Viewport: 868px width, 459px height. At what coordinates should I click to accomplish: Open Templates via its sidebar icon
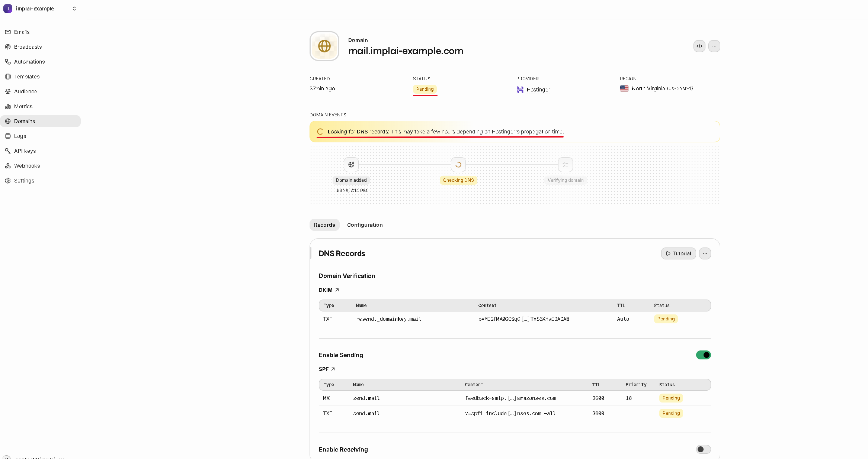click(x=8, y=77)
